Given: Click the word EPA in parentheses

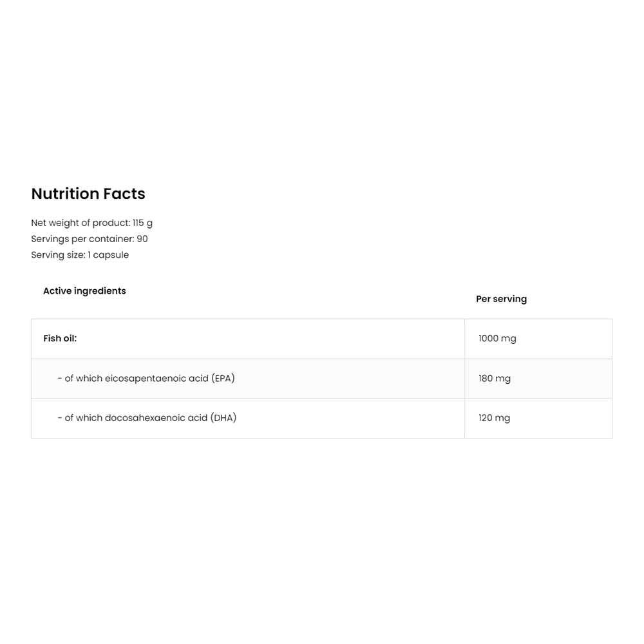Looking at the screenshot, I should point(223,379).
